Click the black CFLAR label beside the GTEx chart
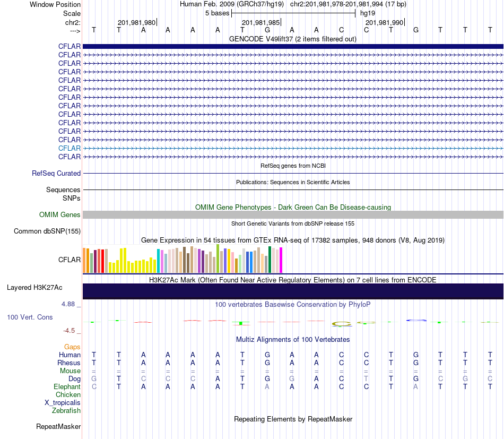The height and width of the screenshot is (439, 504). point(69,260)
